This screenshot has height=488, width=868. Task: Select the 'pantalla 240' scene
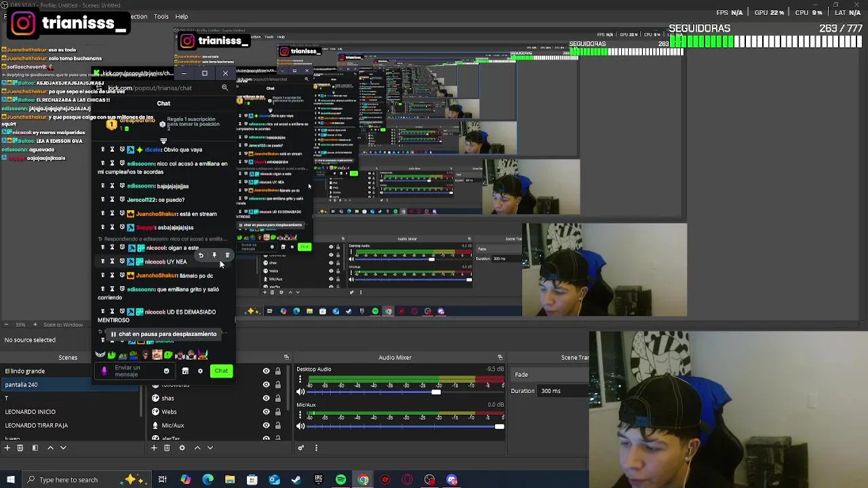click(46, 384)
